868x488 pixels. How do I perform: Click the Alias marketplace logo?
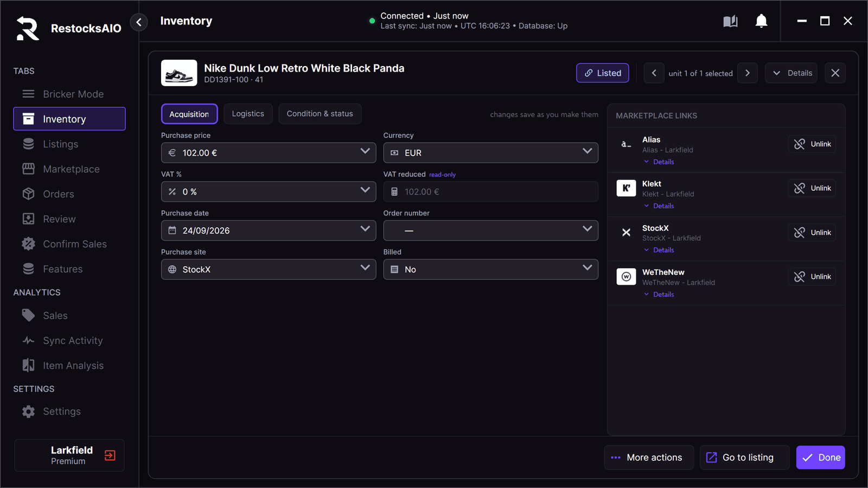coord(626,144)
